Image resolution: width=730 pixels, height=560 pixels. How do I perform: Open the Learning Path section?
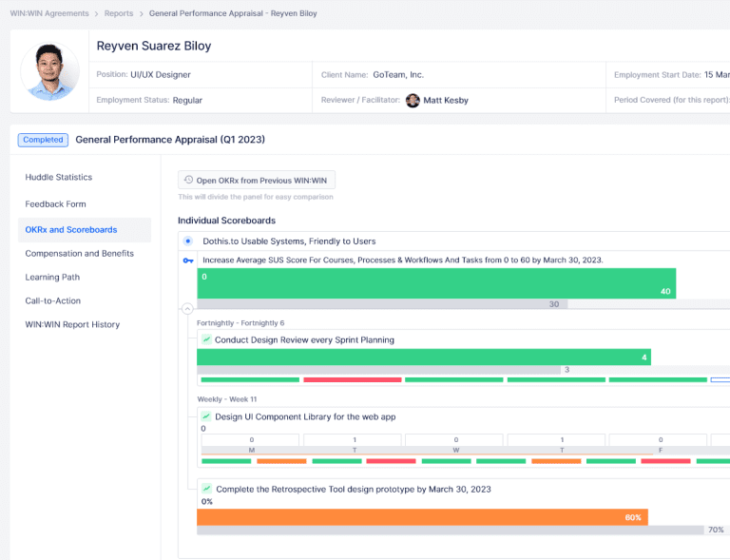point(52,278)
